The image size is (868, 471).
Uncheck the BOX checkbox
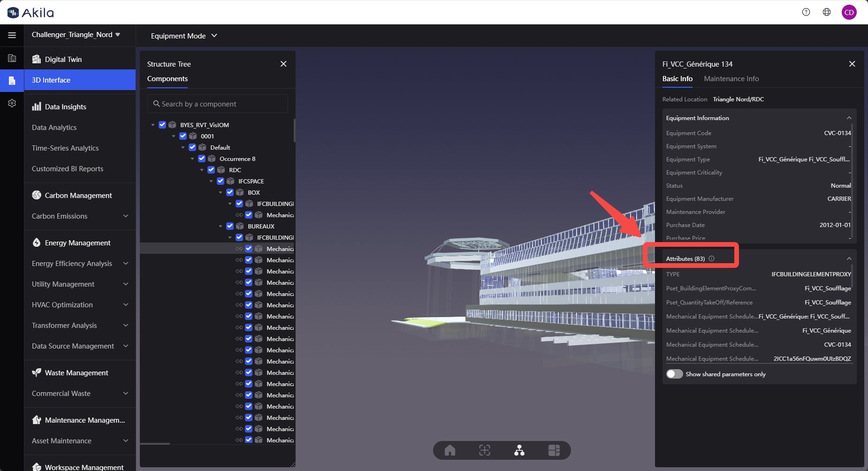coord(230,192)
